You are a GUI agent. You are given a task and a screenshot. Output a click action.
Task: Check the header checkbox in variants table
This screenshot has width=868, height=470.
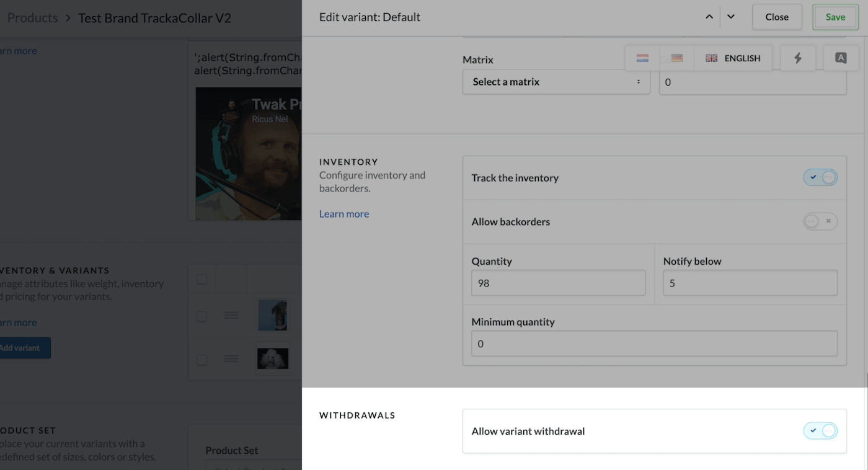pos(201,279)
